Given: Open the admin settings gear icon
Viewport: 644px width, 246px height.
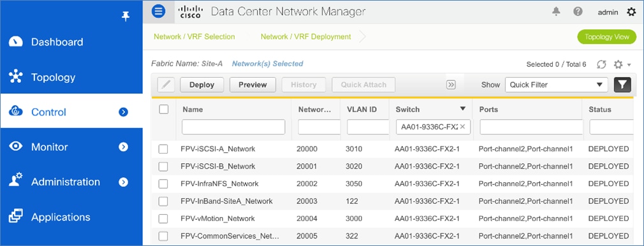Looking at the screenshot, I should 631,12.
